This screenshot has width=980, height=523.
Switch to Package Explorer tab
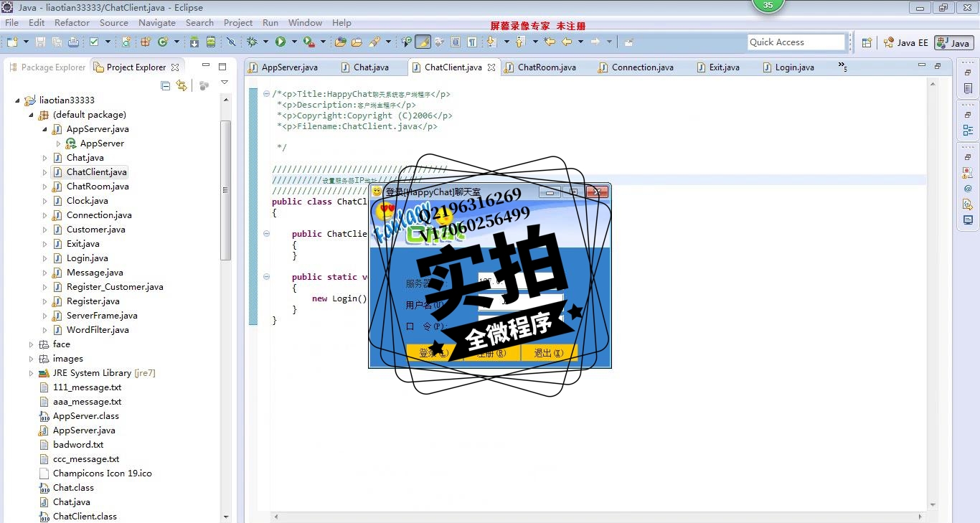[x=47, y=67]
